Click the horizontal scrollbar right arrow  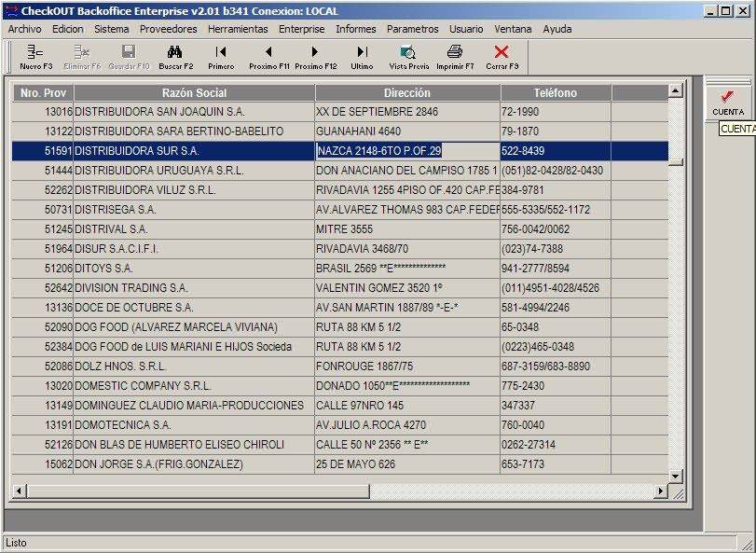click(661, 491)
